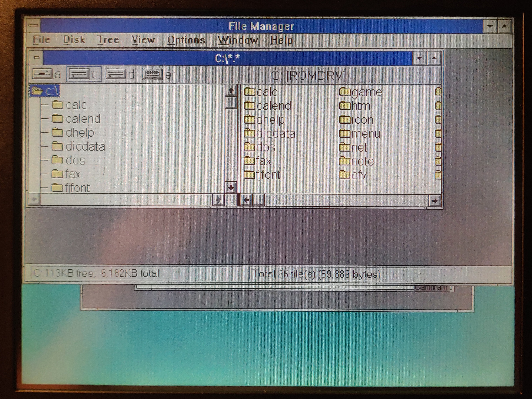Minimize the C:\*.* child window

click(x=420, y=58)
